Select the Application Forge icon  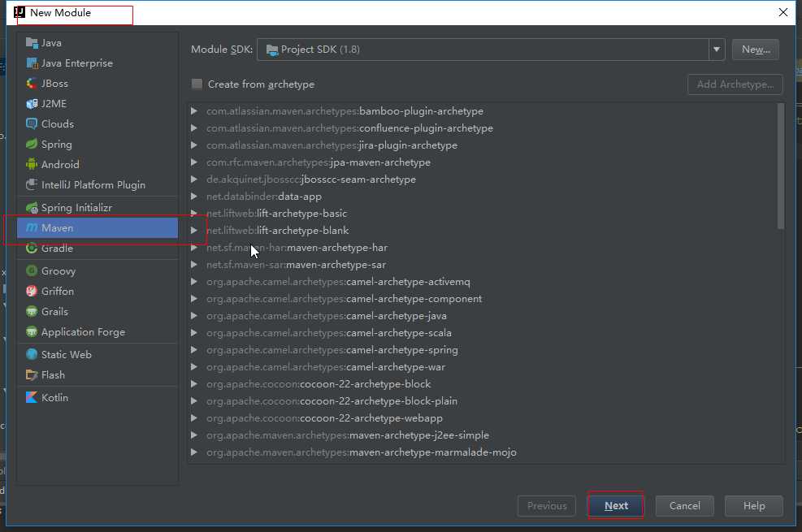tap(32, 332)
